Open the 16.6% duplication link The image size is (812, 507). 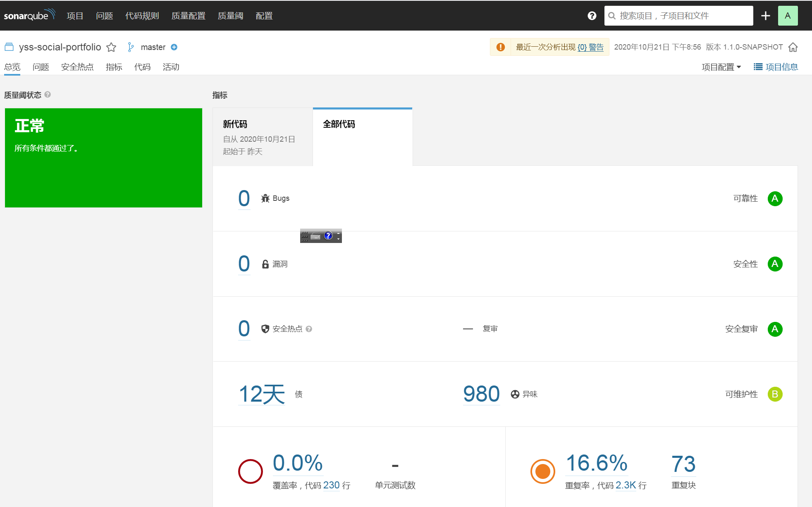597,463
